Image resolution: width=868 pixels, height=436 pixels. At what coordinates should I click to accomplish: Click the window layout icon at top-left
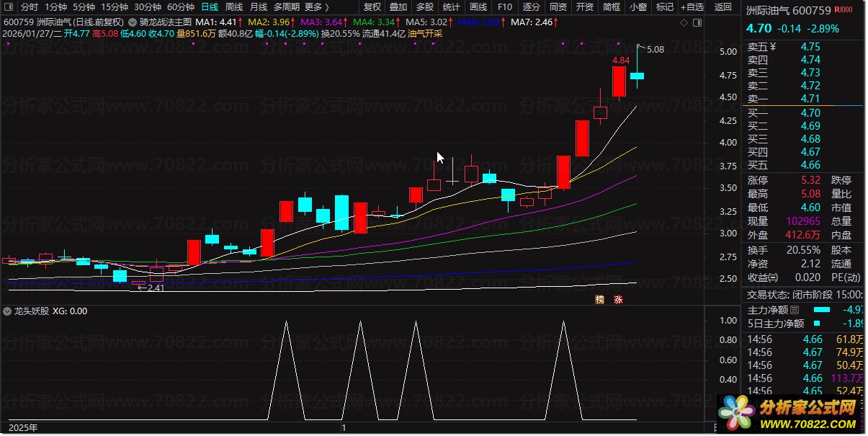pyautogui.click(x=8, y=7)
